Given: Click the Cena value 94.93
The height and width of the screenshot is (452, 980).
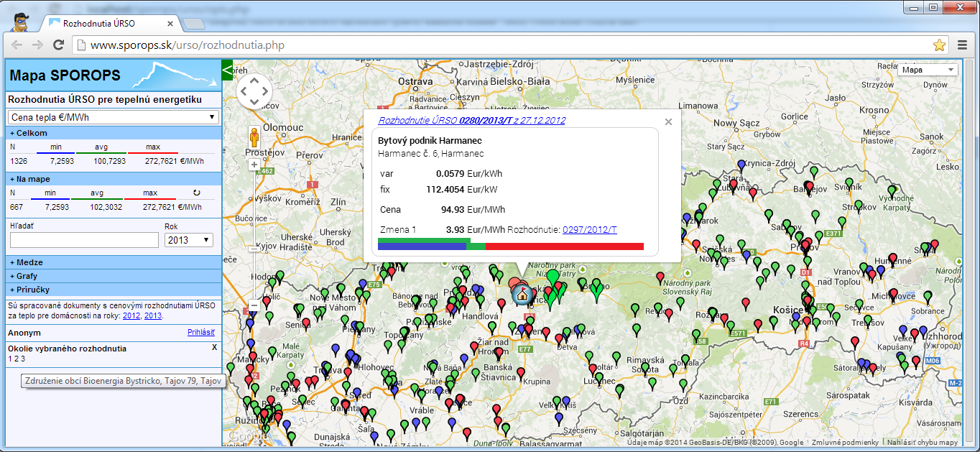Looking at the screenshot, I should pyautogui.click(x=453, y=210).
